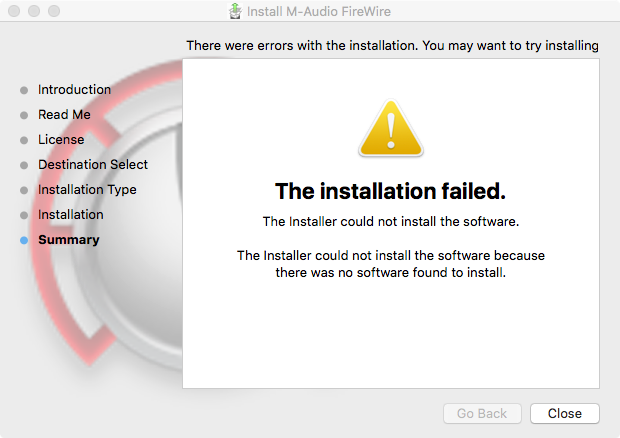Select the Summary step in sidebar
This screenshot has width=620, height=438.
[68, 240]
